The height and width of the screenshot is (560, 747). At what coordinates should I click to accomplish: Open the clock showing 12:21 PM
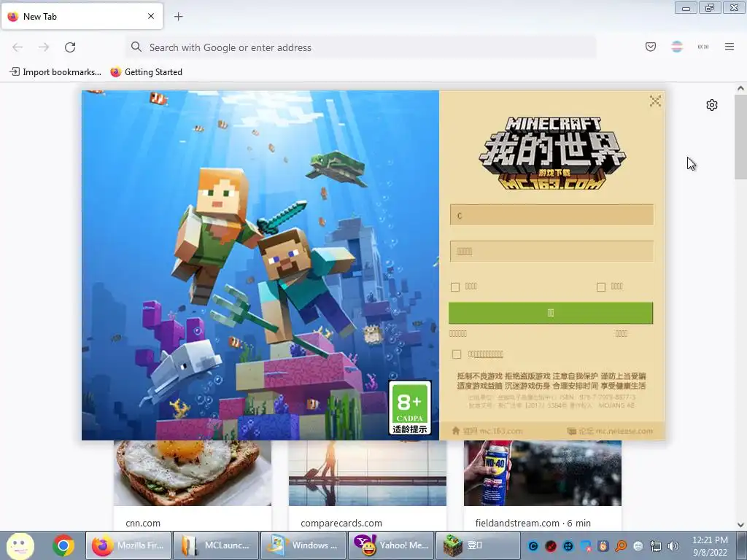pos(710,546)
